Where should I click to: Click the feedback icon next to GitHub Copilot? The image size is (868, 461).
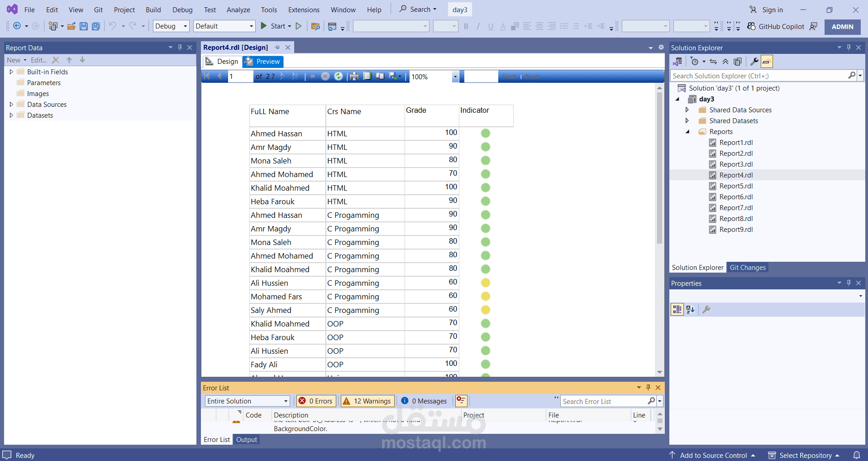814,26
